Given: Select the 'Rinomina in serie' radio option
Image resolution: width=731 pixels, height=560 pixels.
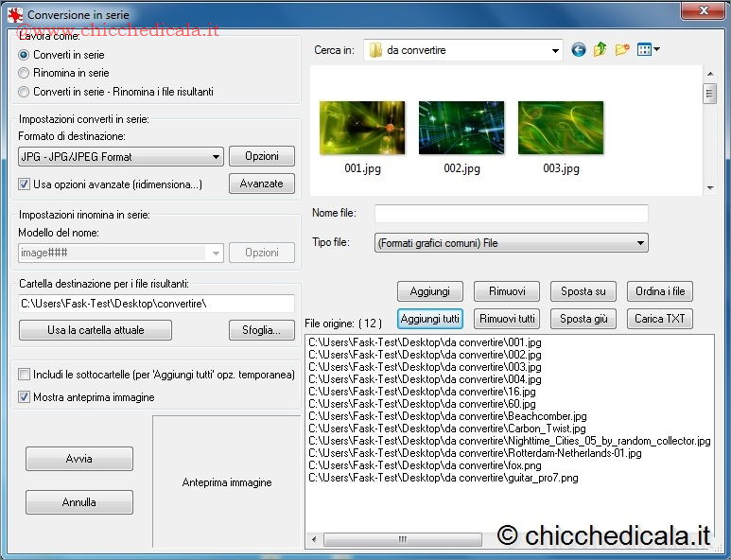Looking at the screenshot, I should 24,73.
